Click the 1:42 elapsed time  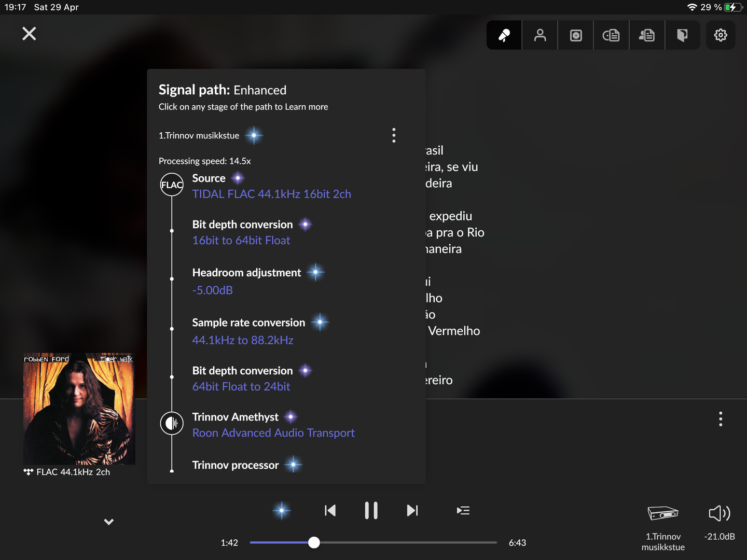pos(229,543)
